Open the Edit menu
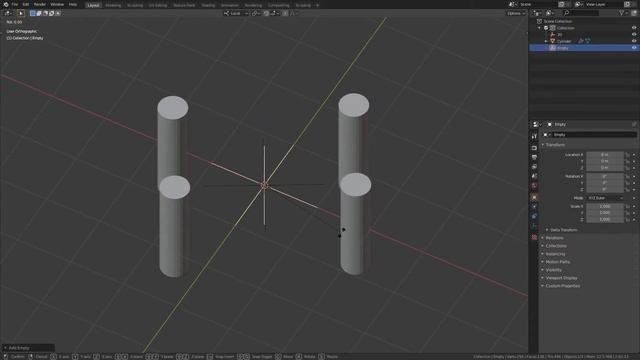The width and height of the screenshot is (640, 360). tap(26, 4)
